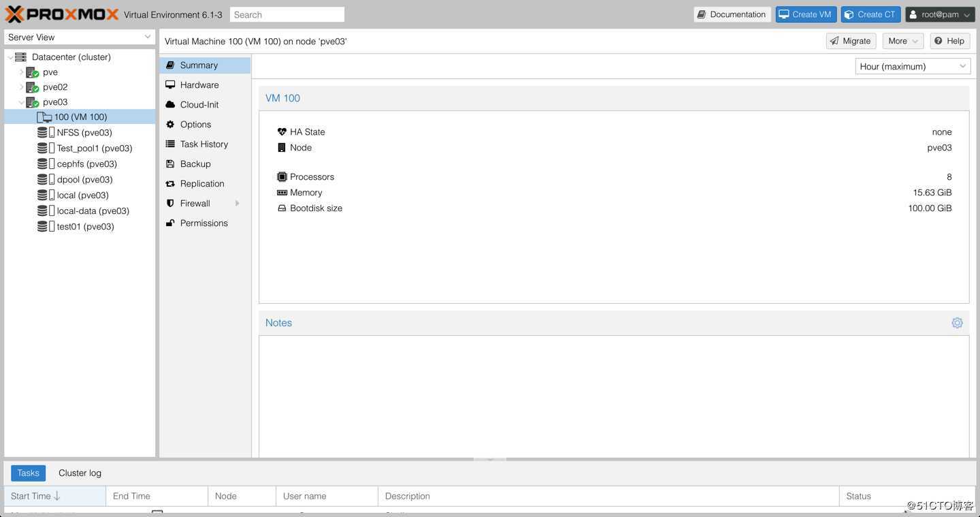Expand the pve02 node in tree
Viewport: 980px width, 517px height.
21,87
